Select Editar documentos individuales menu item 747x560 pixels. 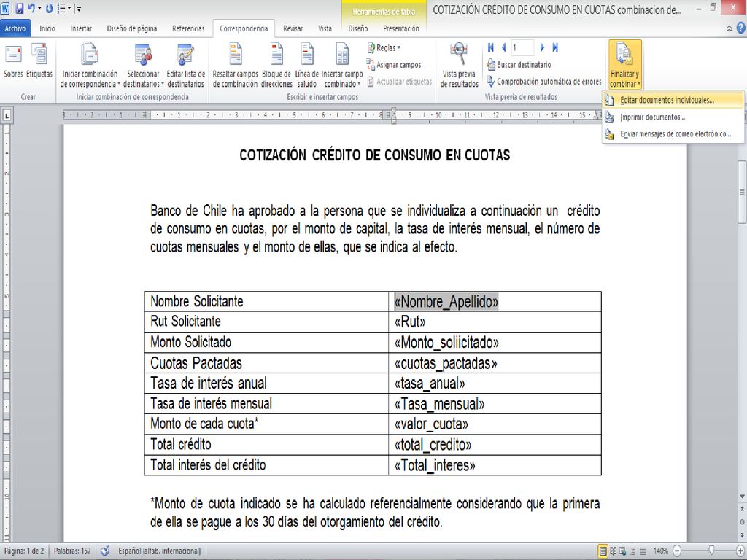coord(673,100)
